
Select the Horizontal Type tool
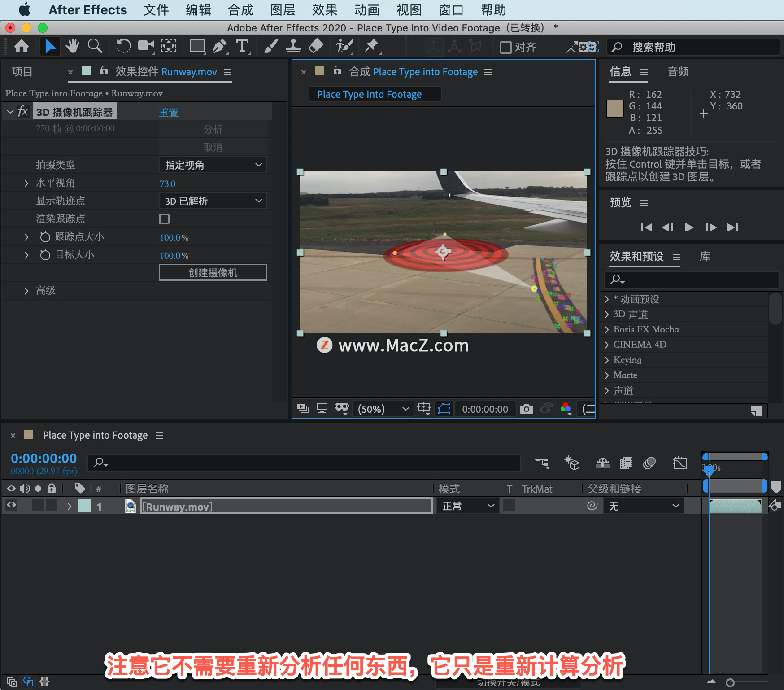click(x=242, y=47)
